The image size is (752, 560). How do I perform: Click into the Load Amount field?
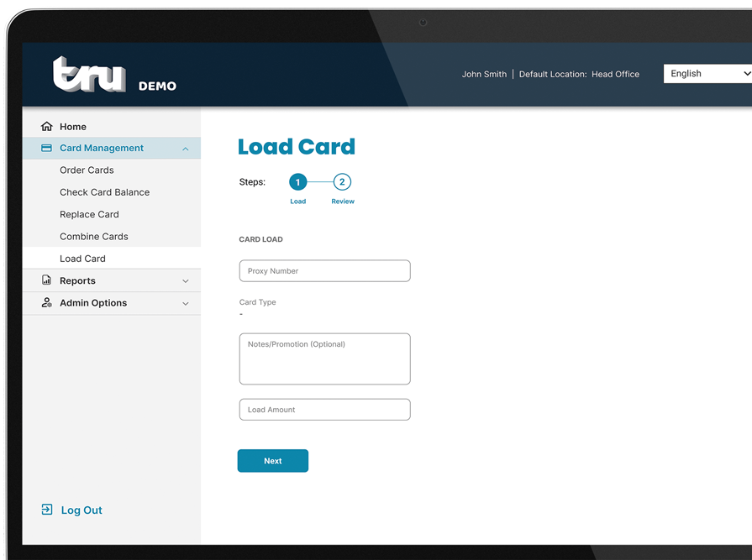324,410
